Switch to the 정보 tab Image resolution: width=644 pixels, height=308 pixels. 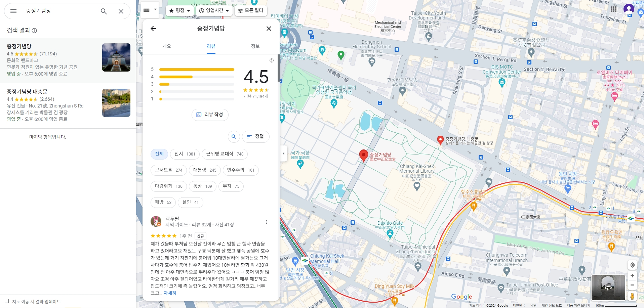255,46
